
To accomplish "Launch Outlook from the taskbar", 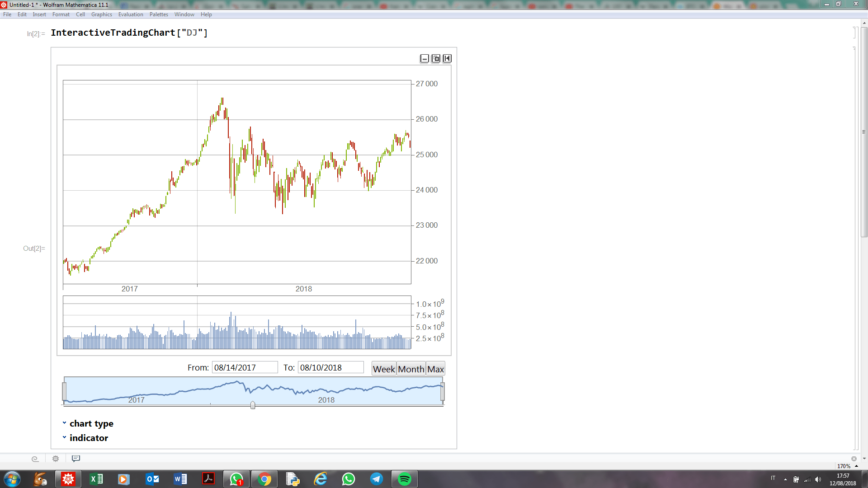I will click(152, 479).
